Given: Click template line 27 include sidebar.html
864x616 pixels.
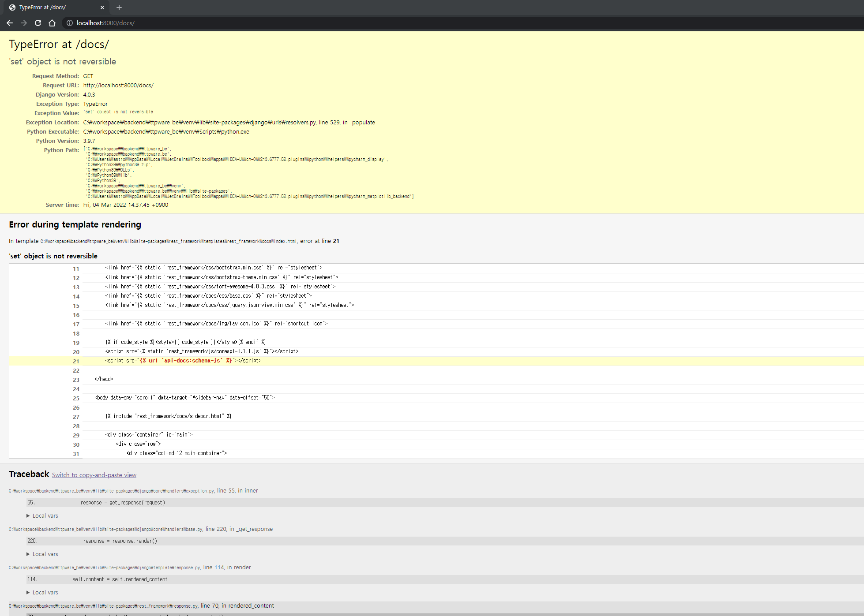Looking at the screenshot, I should [x=169, y=416].
